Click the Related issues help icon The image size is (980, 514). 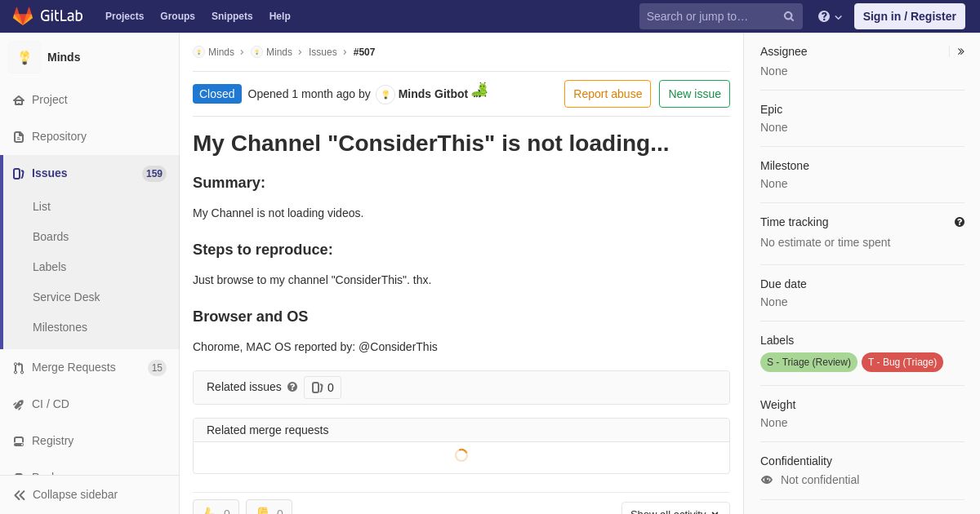(x=292, y=387)
